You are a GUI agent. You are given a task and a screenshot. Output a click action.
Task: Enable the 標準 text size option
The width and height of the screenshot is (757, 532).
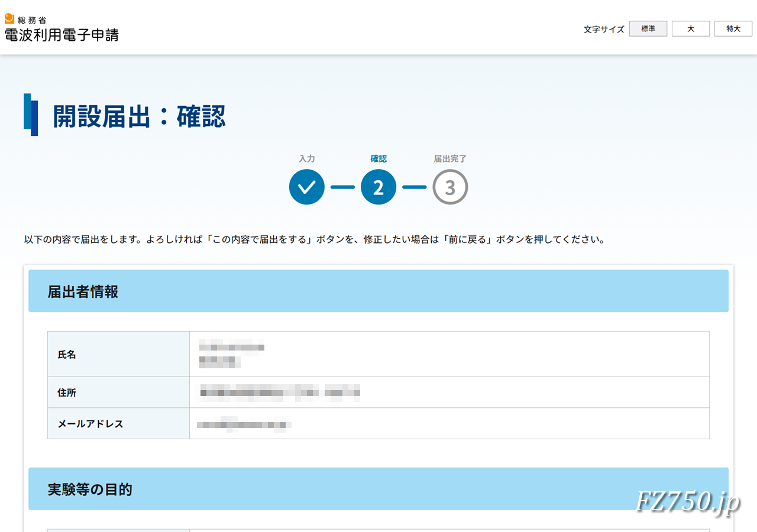tap(648, 28)
